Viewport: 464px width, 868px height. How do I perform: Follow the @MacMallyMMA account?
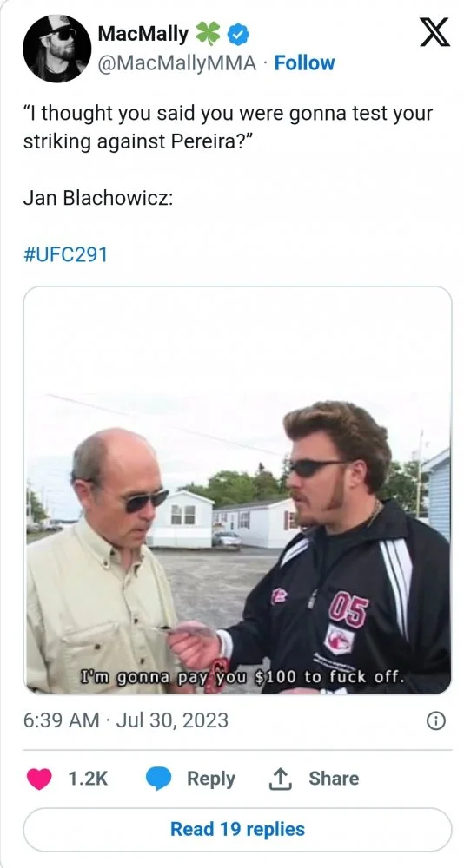tap(304, 63)
